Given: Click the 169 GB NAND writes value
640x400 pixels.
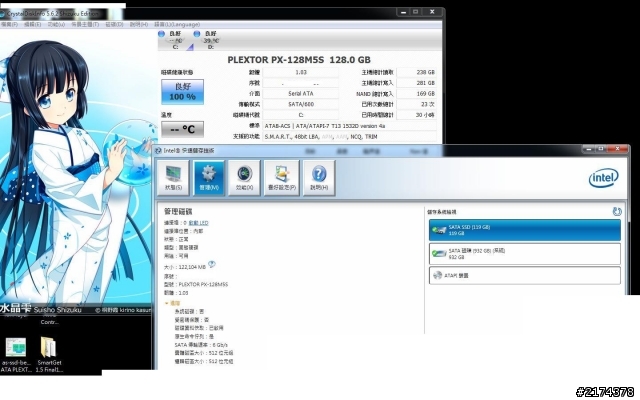Looking at the screenshot, I should point(416,93).
